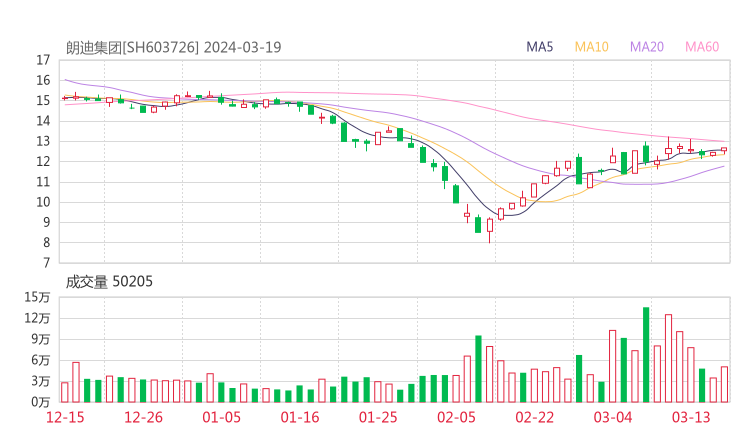Screen dimensions: 740x440
Task: Click the price axis value 10
Action: [43, 202]
